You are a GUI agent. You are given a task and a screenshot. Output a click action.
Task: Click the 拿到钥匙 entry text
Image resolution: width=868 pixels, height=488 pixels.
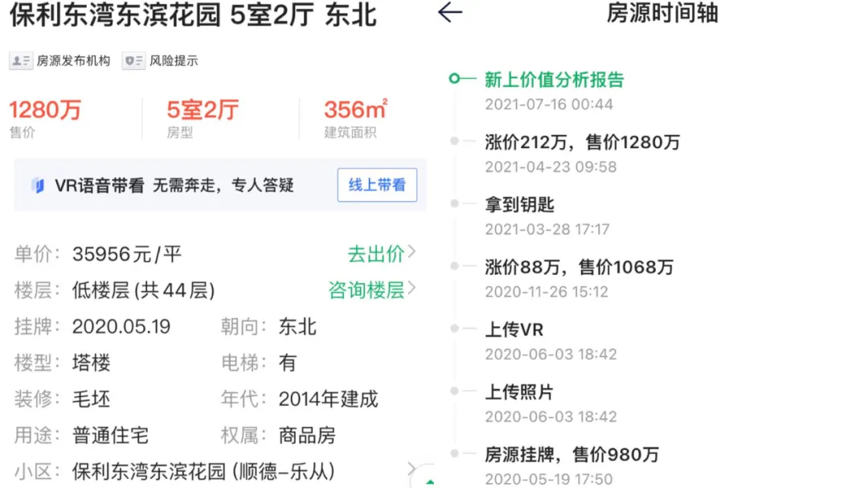(519, 205)
